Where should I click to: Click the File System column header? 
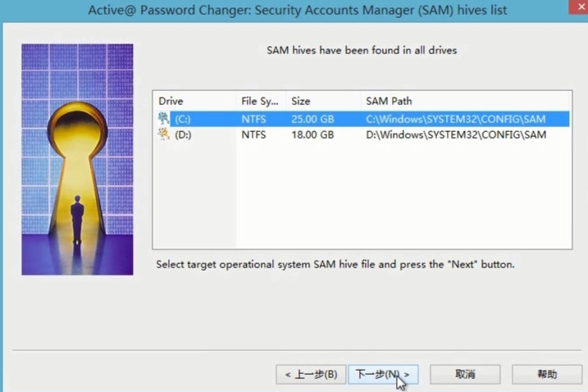click(x=261, y=101)
